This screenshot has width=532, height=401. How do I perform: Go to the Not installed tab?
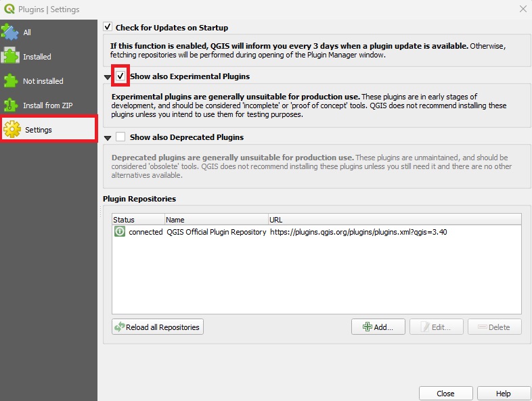pos(49,81)
